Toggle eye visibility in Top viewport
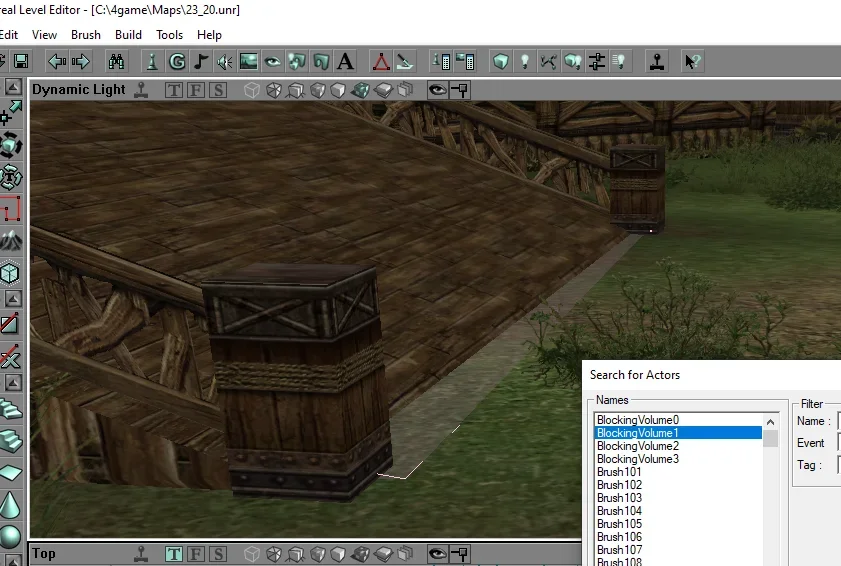This screenshot has height=566, width=841. pos(438,554)
